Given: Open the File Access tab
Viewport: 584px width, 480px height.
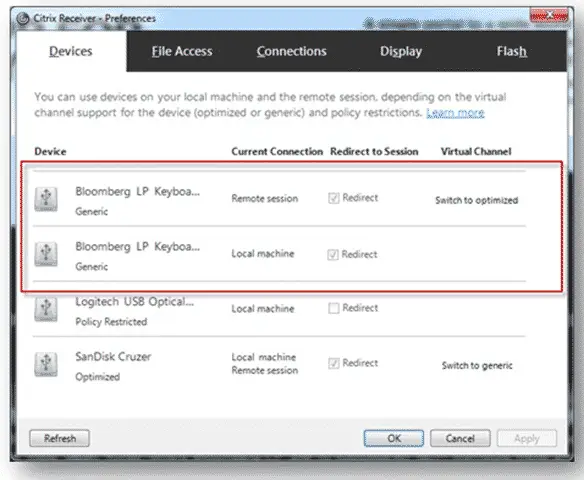Looking at the screenshot, I should click(182, 51).
